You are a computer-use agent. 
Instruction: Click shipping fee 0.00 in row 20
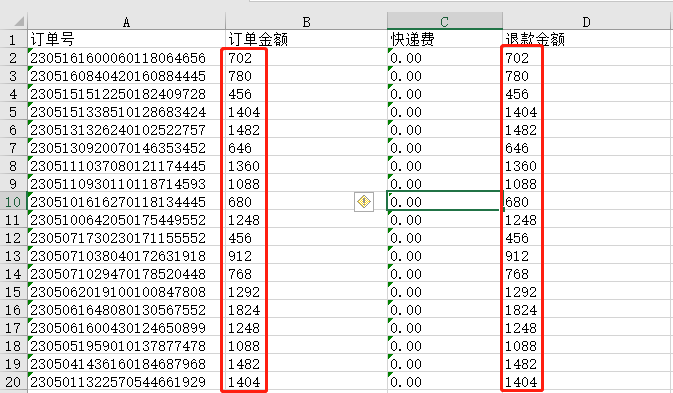coord(445,382)
